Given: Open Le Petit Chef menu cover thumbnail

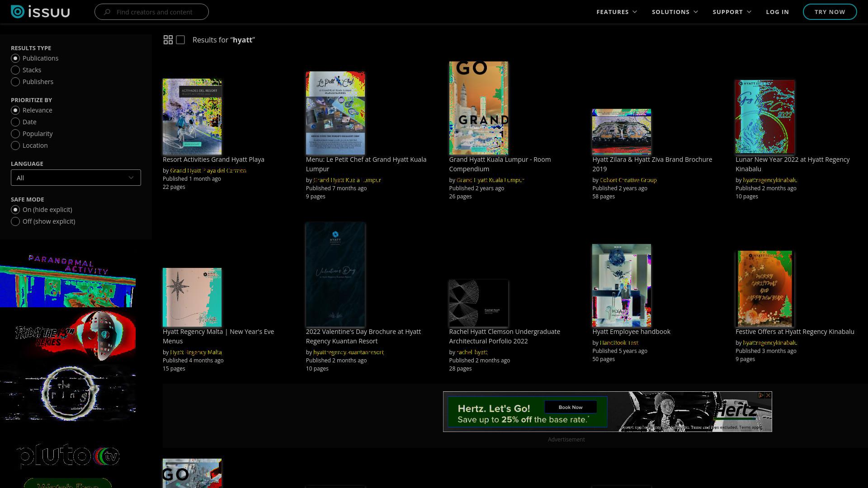Looking at the screenshot, I should (x=335, y=113).
